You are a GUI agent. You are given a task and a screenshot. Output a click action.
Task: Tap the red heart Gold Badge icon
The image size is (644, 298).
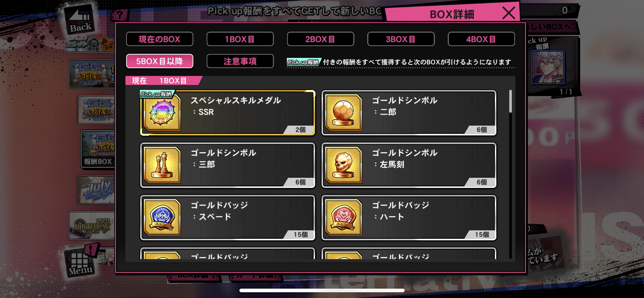343,218
